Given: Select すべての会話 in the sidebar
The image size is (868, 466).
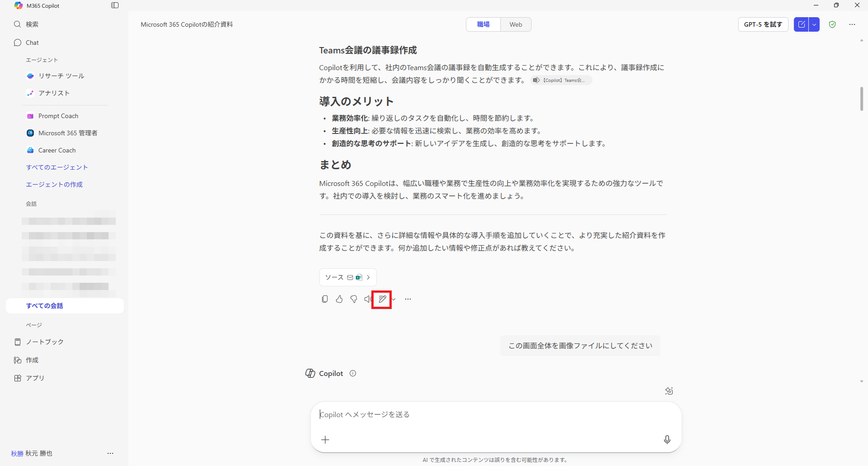Looking at the screenshot, I should pyautogui.click(x=65, y=306).
